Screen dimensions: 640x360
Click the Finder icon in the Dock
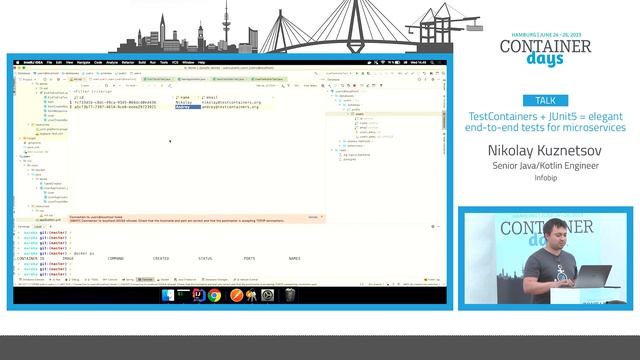[x=168, y=295]
